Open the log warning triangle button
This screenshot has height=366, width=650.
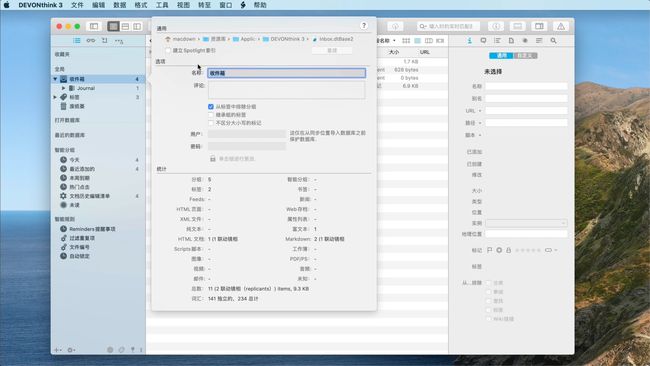[x=560, y=27]
